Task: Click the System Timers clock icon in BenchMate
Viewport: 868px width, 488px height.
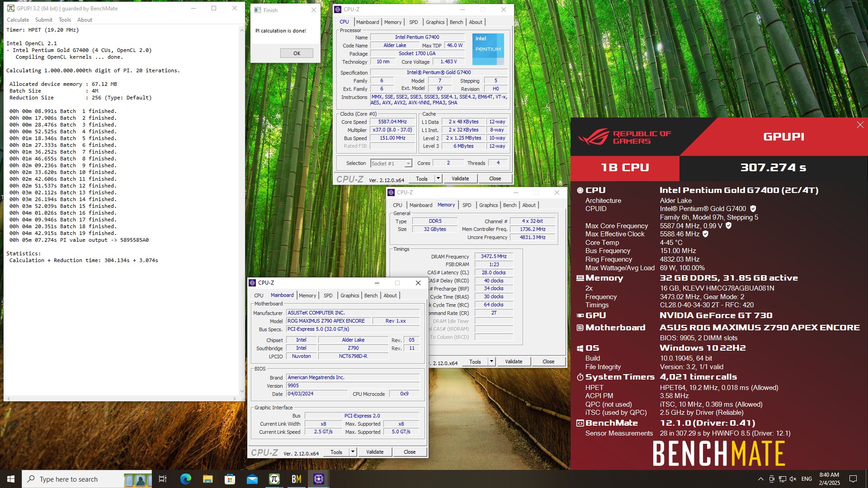Action: pos(580,377)
